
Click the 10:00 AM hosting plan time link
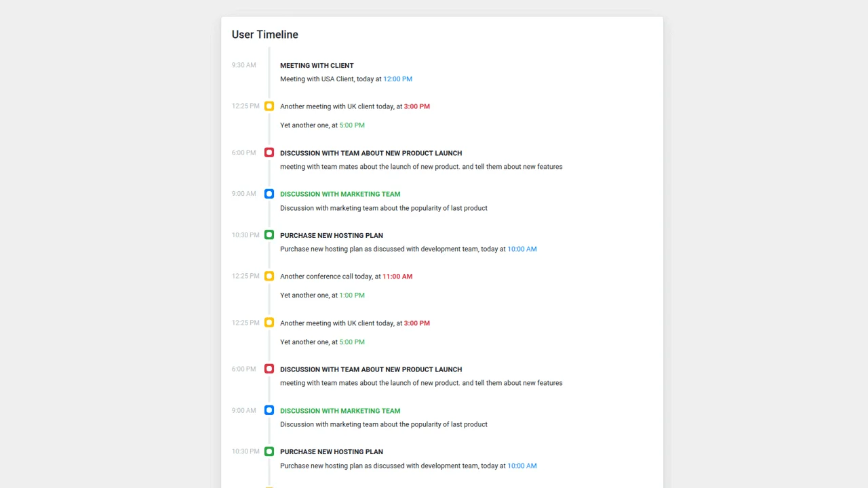pos(522,249)
